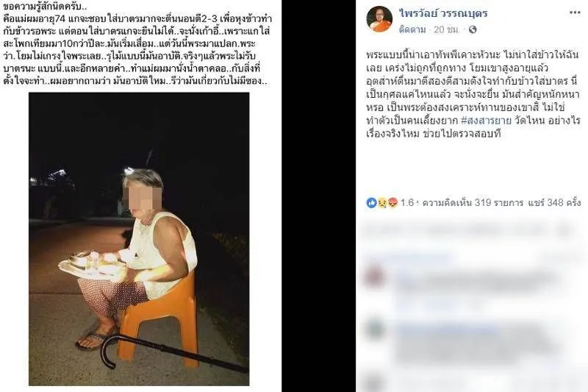This screenshot has height=392, width=588.
Task: Click the red Angry reaction icon
Action: (392, 203)
